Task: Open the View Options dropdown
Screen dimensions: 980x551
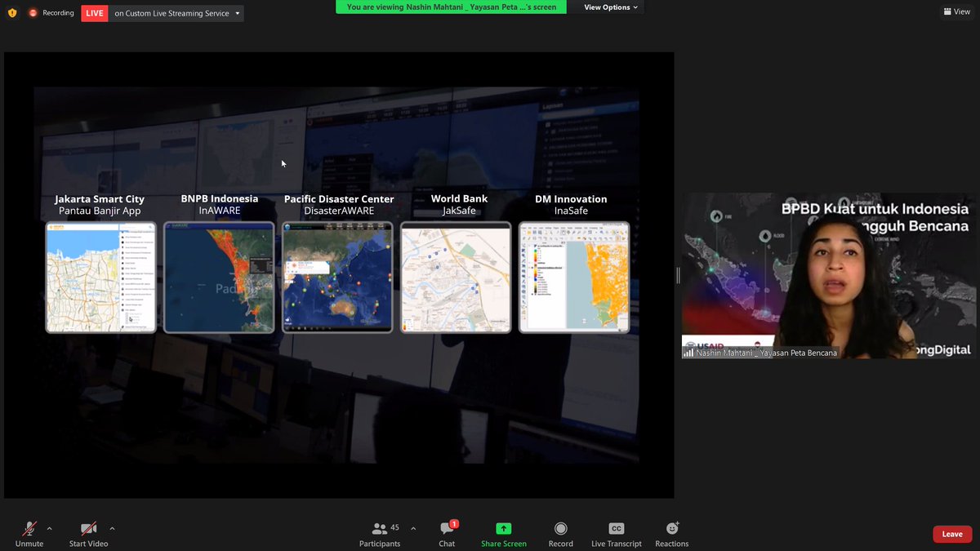Action: coord(612,7)
